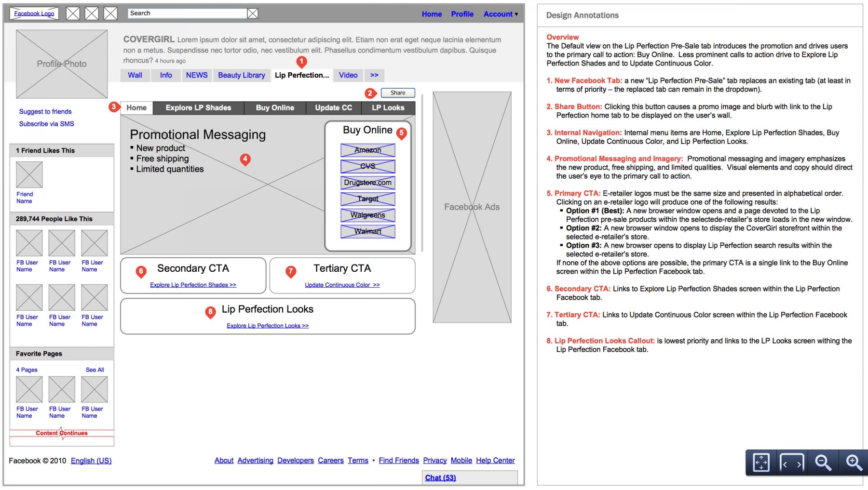Open the Beauty Library tab

pos(242,75)
